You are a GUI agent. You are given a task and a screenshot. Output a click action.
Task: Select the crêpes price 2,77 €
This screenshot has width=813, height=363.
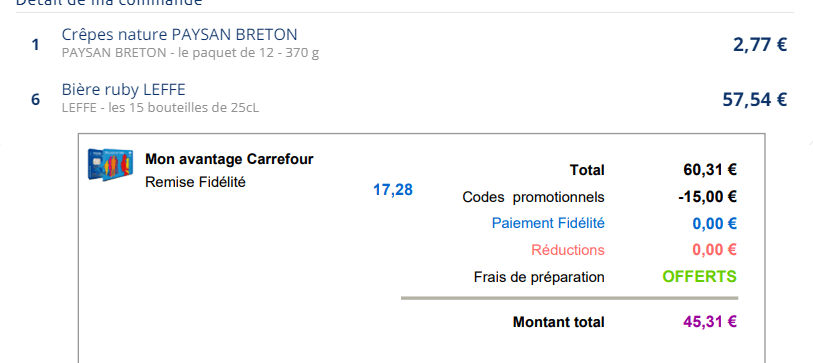tap(760, 45)
